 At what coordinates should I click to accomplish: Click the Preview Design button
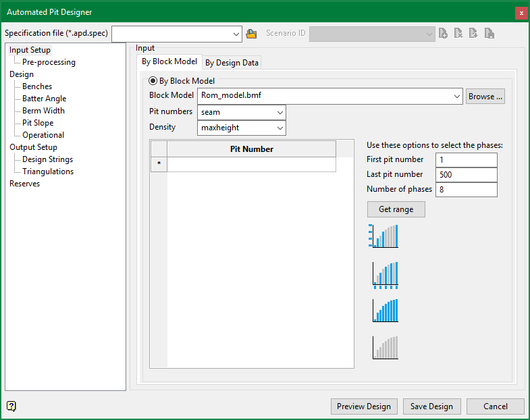click(364, 406)
